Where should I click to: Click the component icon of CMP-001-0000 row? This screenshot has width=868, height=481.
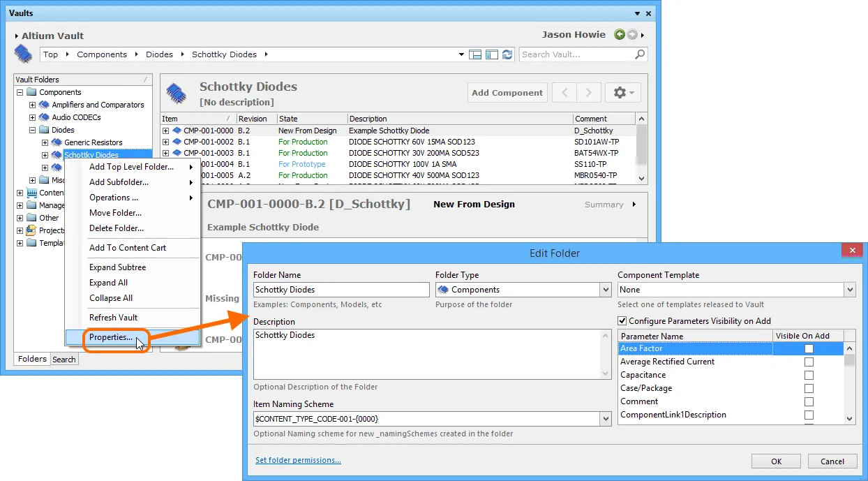click(177, 131)
